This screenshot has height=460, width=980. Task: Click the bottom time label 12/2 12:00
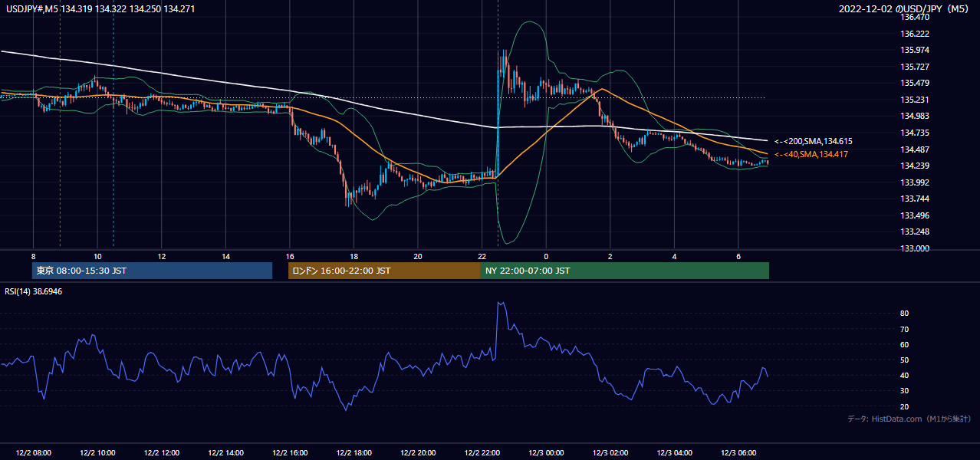click(x=162, y=453)
